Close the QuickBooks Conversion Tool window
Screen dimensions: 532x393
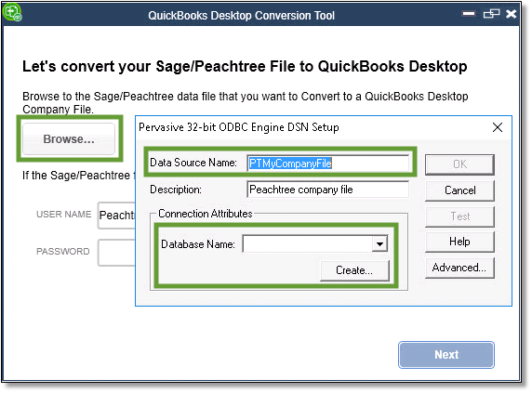point(511,14)
